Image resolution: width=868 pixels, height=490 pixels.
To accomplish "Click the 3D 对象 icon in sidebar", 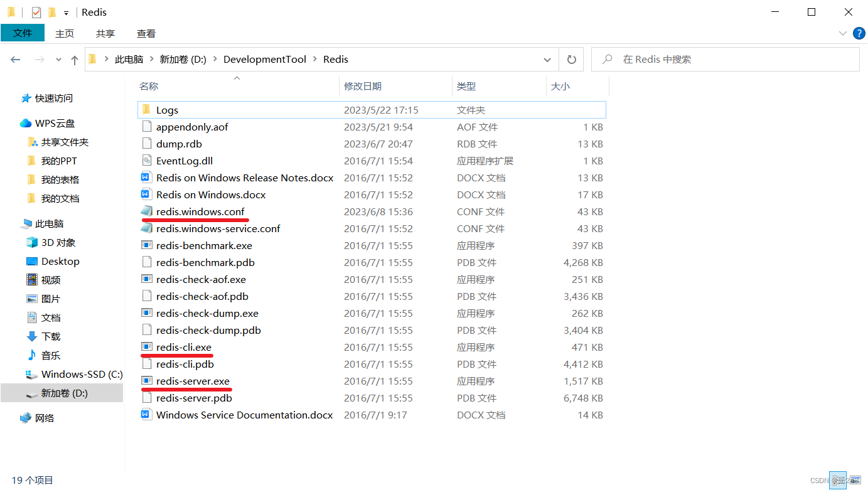I will [x=32, y=242].
